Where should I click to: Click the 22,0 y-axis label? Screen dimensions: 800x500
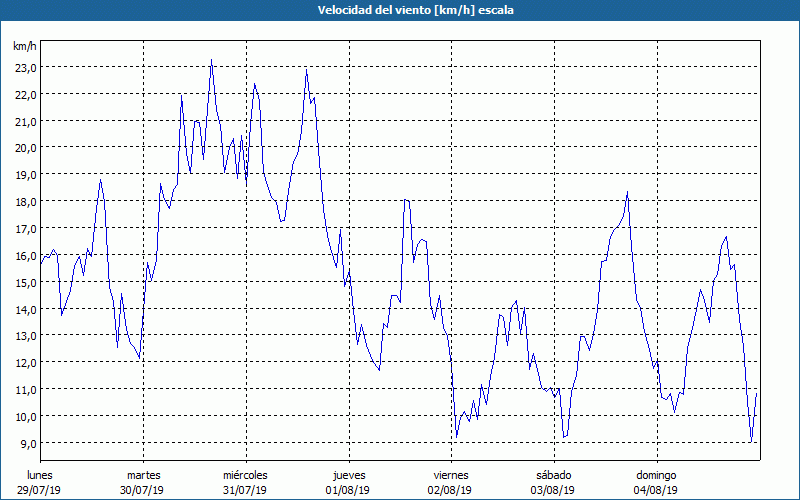pyautogui.click(x=25, y=95)
